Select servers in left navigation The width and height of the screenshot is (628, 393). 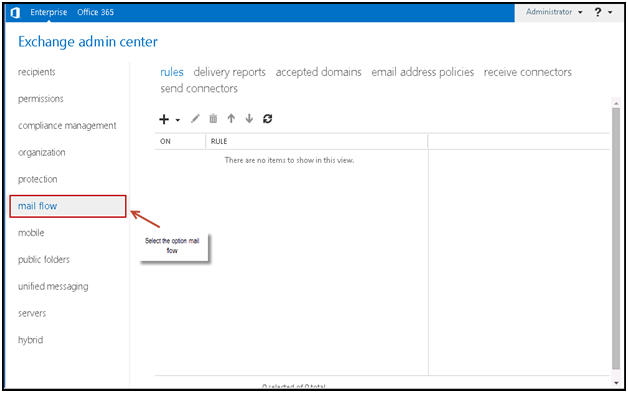32,313
